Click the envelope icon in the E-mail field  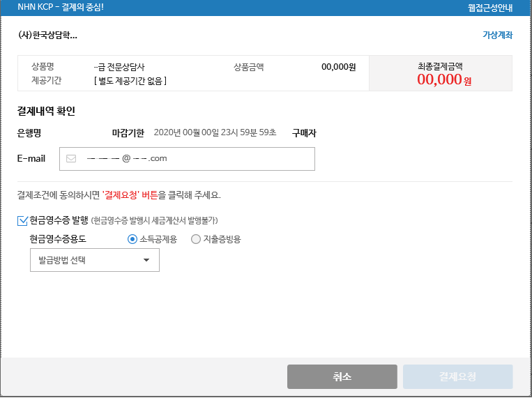70,158
